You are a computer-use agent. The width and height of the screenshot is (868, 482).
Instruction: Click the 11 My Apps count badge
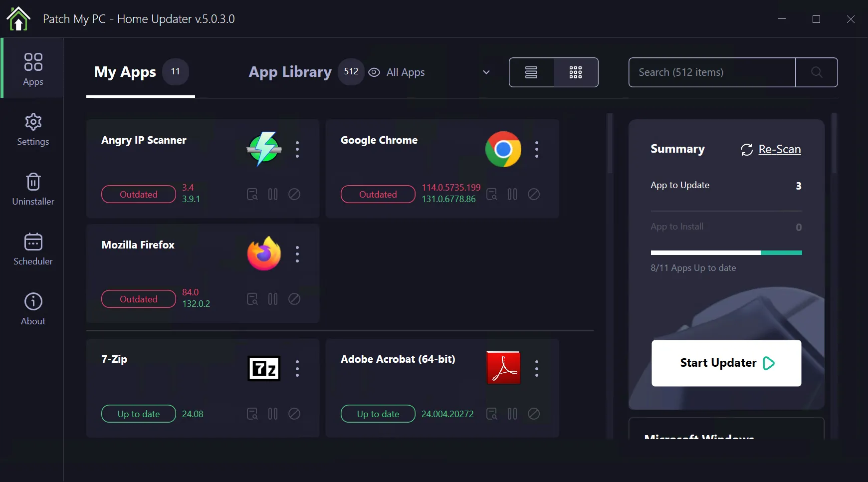(176, 72)
